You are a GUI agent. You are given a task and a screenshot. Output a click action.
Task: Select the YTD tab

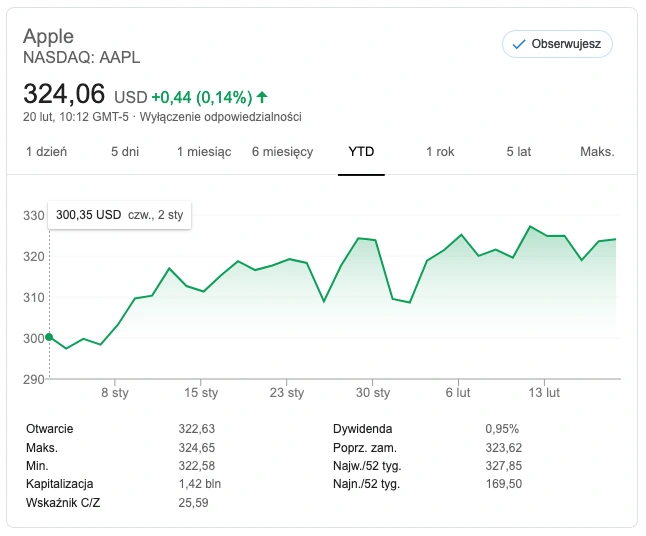coord(361,152)
